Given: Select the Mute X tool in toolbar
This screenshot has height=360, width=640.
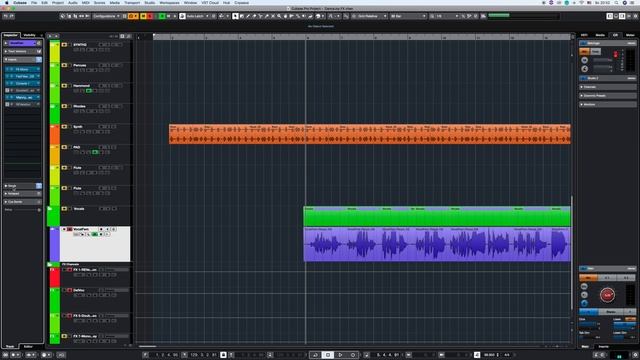Looking at the screenshot, I should click(273, 16).
